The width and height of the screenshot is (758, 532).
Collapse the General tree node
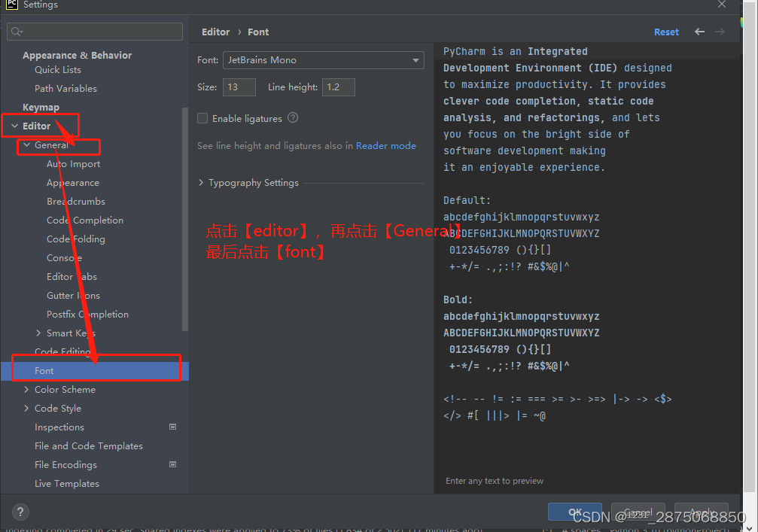tap(26, 145)
